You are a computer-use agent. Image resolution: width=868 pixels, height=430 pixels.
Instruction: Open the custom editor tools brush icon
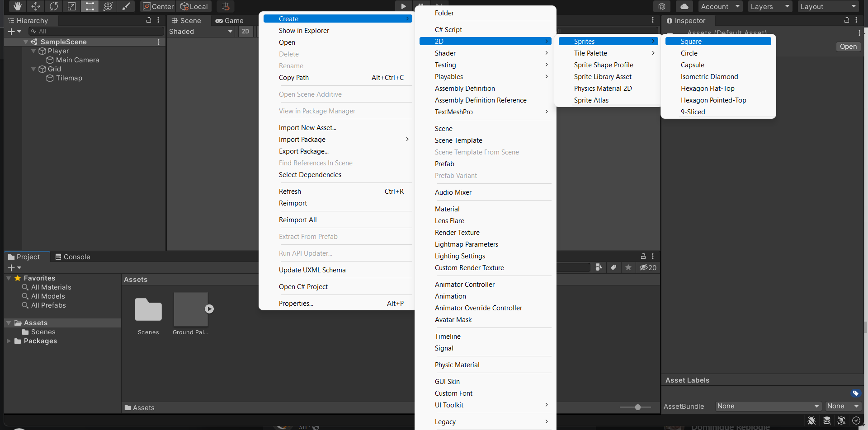(126, 6)
